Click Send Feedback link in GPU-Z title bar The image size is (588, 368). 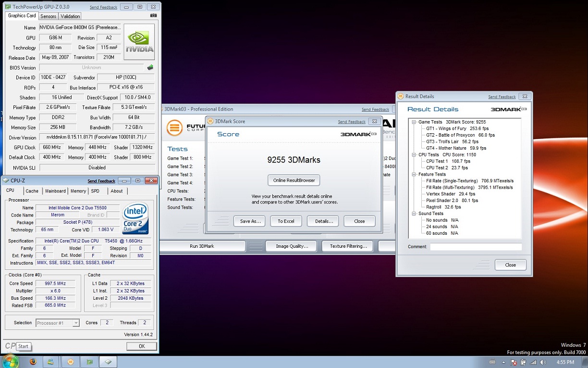click(x=103, y=7)
